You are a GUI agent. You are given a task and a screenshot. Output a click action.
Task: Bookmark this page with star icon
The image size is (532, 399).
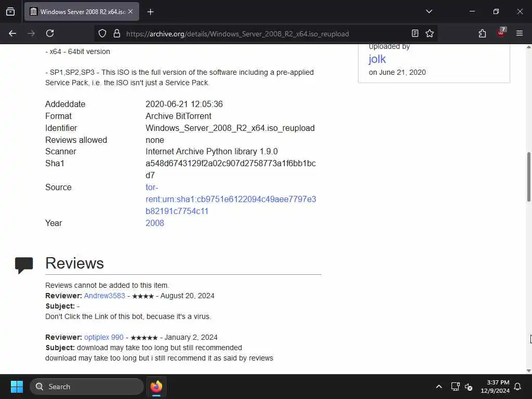[x=430, y=34]
